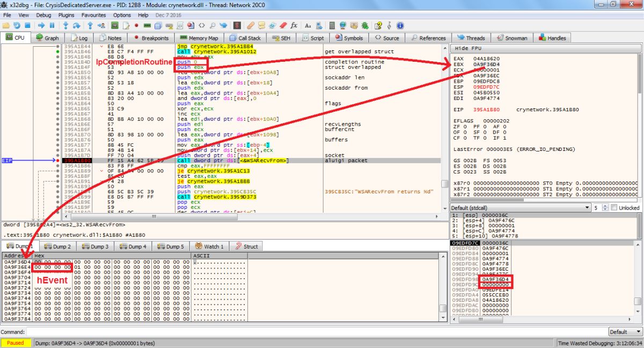Restart the debuggee with the restart icon
The height and width of the screenshot is (348, 644).
[x=16, y=25]
